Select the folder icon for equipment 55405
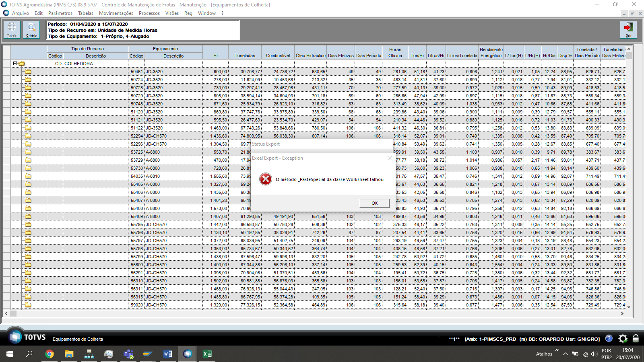 click(x=28, y=184)
